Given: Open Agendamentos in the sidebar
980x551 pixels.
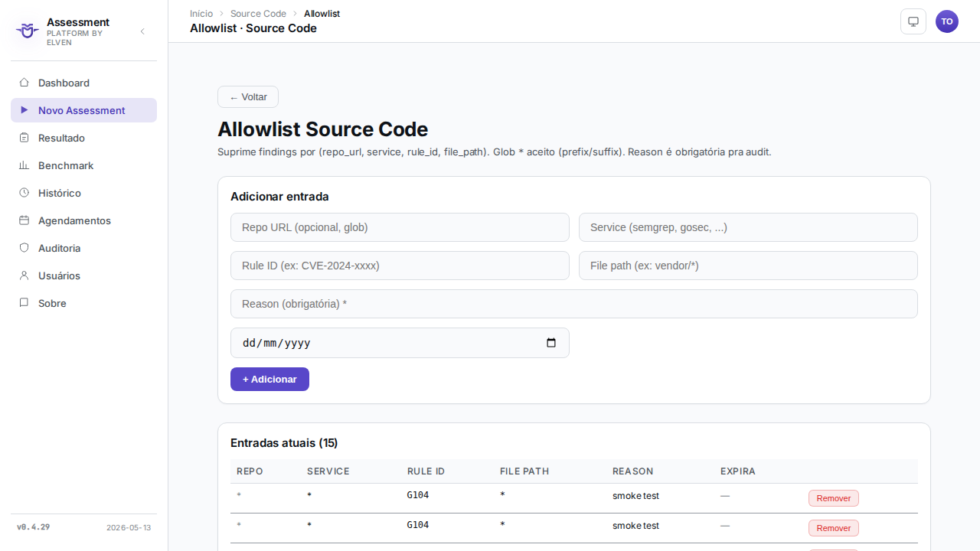Looking at the screenshot, I should pos(83,220).
